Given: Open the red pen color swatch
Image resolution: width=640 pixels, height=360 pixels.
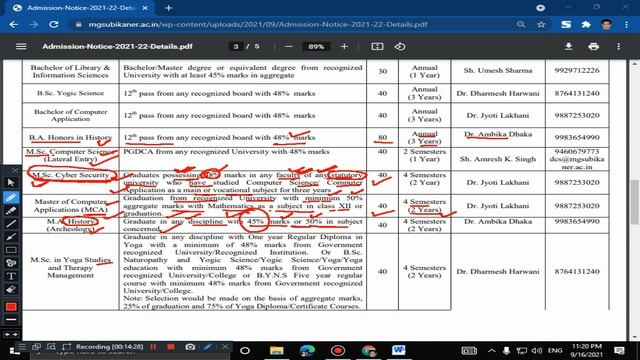Looking at the screenshot, I should 11,307.
